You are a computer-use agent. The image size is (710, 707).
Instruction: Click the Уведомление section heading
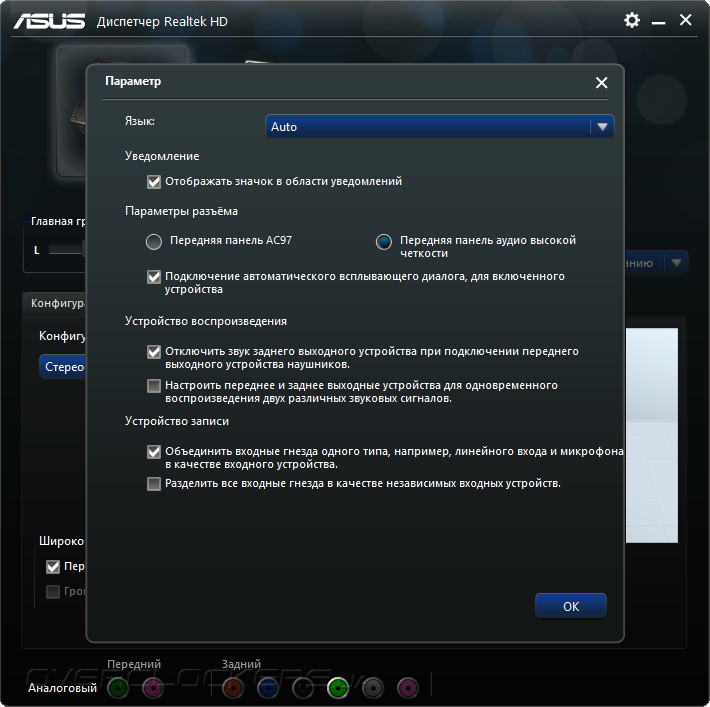[162, 156]
